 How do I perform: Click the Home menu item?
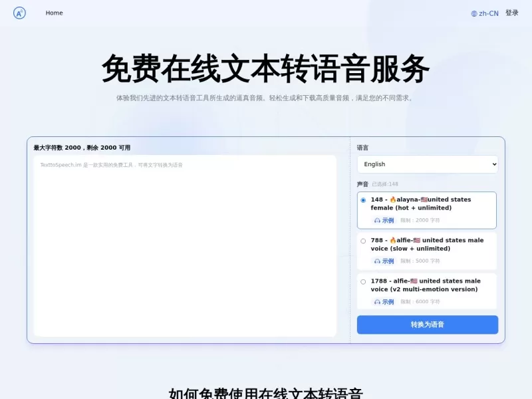coord(53,13)
